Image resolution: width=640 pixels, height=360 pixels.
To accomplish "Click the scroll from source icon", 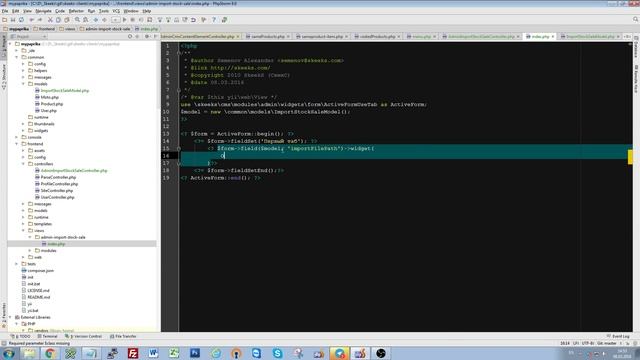I will [x=130, y=36].
